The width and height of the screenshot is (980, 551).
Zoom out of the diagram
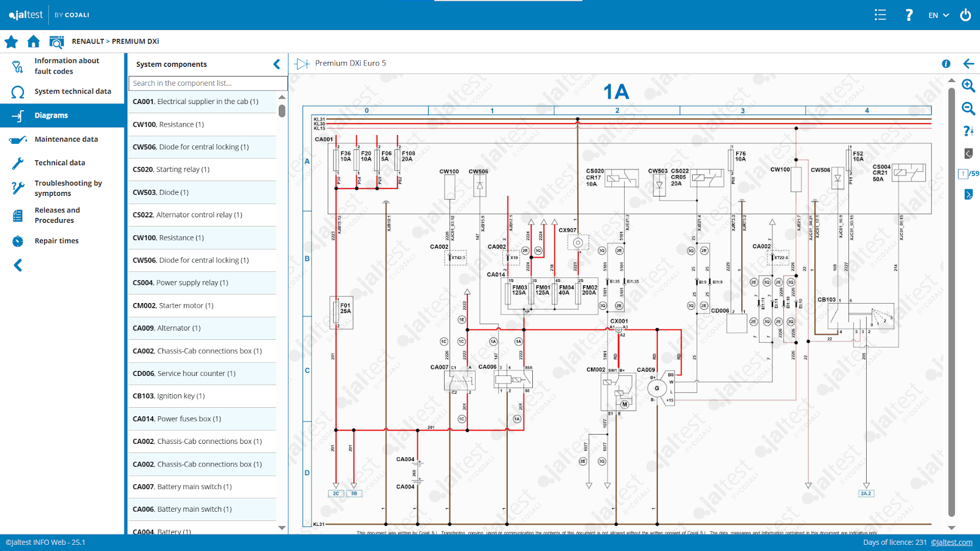pyautogui.click(x=968, y=109)
